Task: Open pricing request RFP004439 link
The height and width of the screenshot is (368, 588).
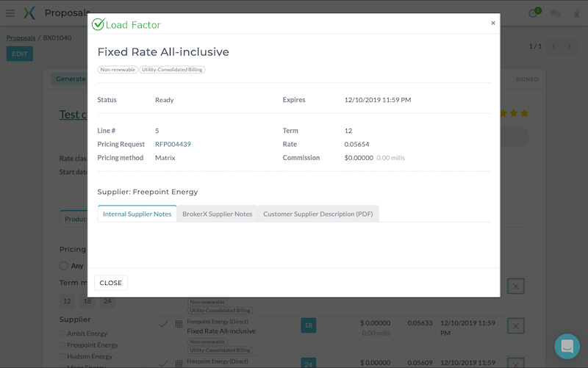Action: tap(173, 144)
